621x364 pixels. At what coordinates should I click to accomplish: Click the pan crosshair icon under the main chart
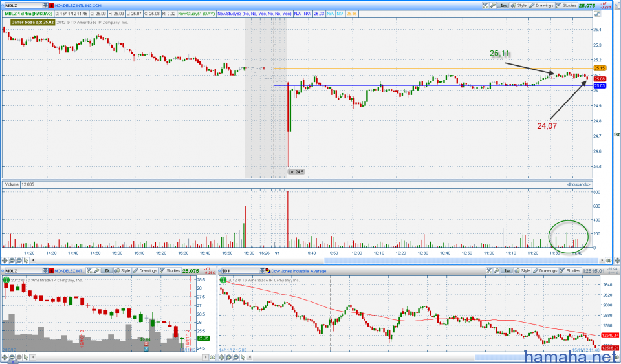[5, 261]
